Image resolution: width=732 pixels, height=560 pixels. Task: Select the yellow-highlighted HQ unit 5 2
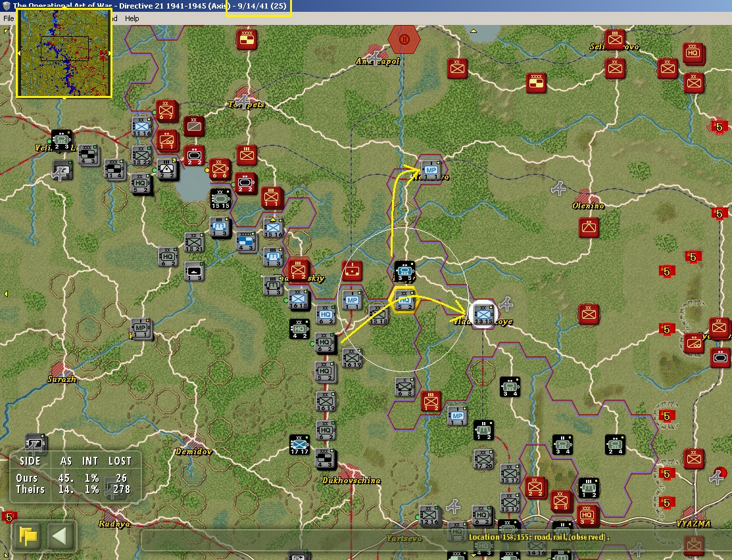click(404, 300)
